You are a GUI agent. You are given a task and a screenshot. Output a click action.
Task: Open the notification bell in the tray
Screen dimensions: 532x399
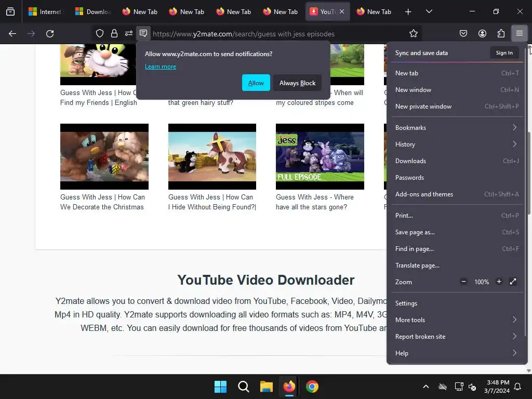(517, 387)
